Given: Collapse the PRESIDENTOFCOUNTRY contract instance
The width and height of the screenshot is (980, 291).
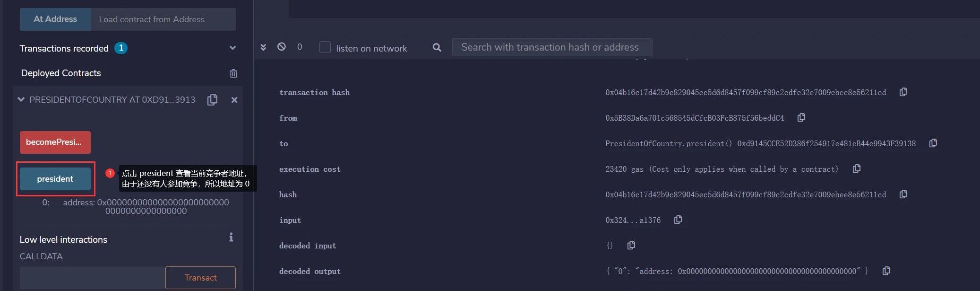Looking at the screenshot, I should point(21,99).
